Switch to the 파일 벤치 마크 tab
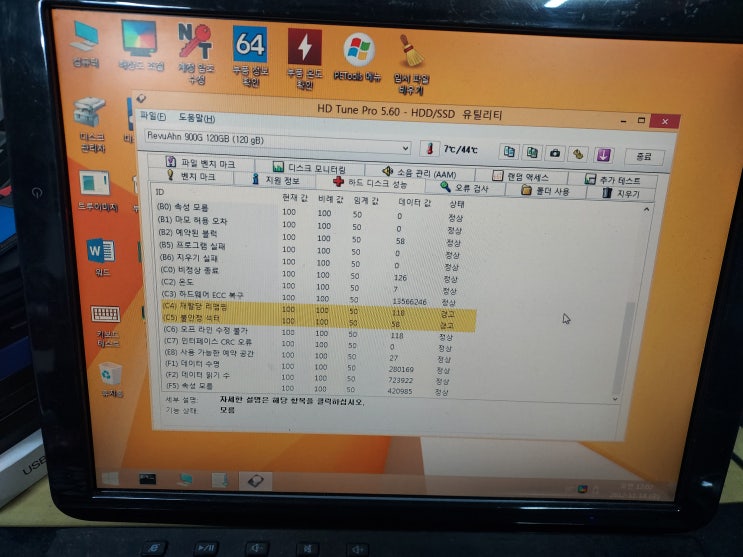 201,163
